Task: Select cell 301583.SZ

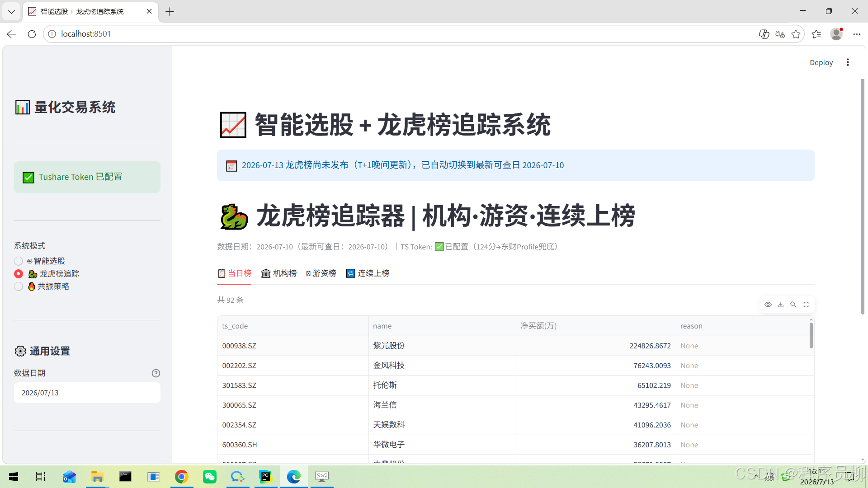Action: (x=293, y=385)
